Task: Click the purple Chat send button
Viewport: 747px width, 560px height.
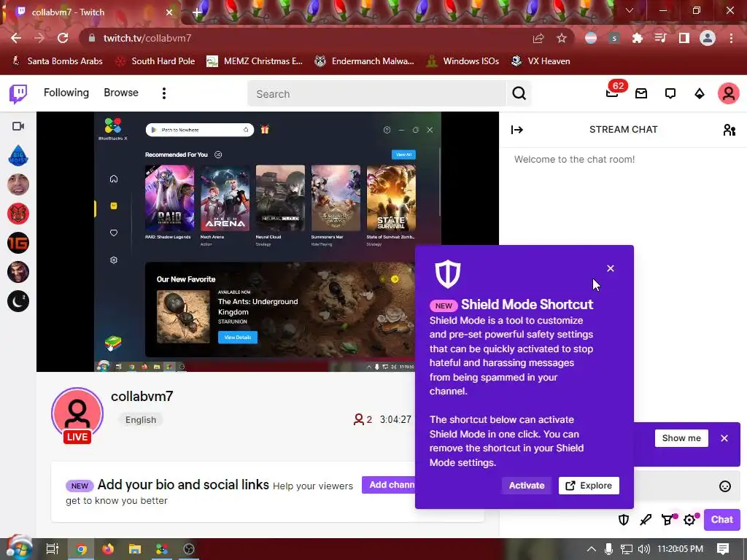Action: coord(721,519)
